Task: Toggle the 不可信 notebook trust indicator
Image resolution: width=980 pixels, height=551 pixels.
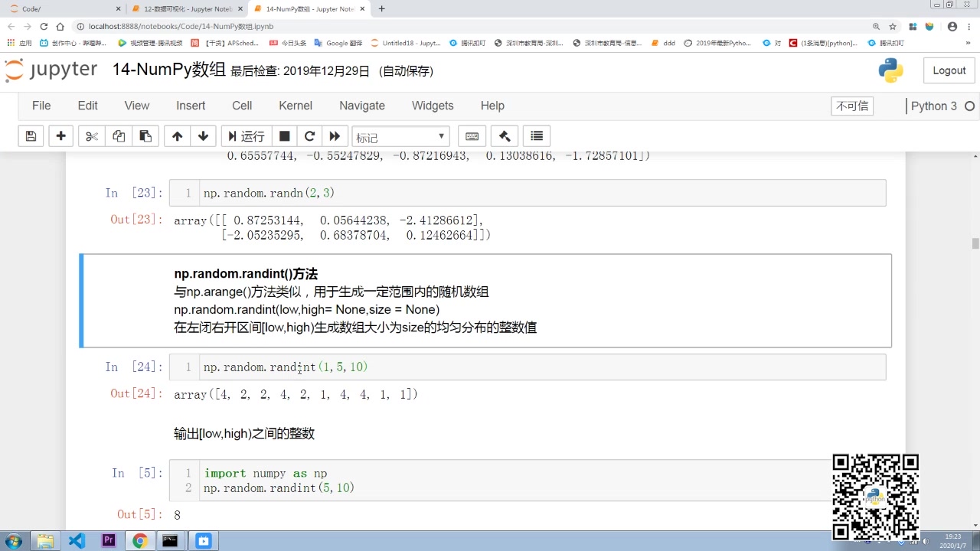Action: tap(852, 106)
